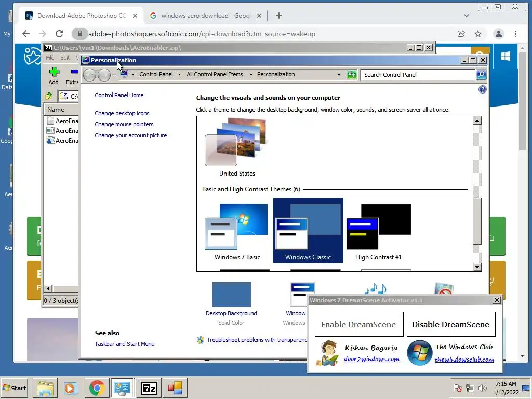Click Action Center flag tray icon

457,388
